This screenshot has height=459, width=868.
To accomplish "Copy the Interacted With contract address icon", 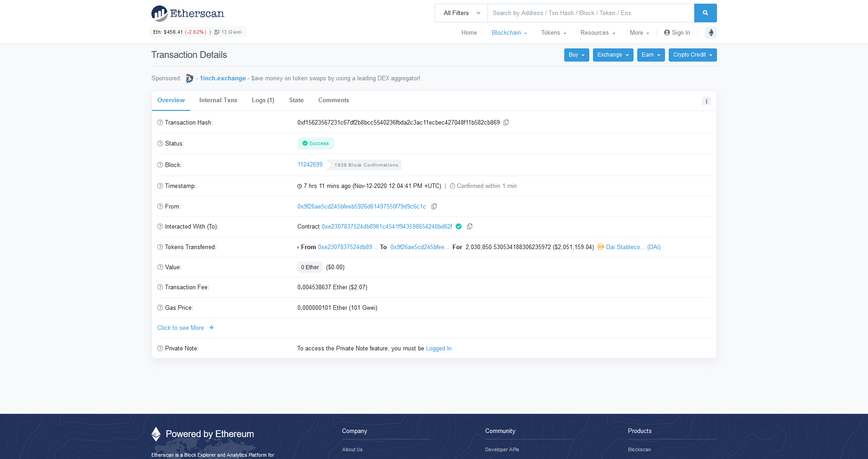I will (x=470, y=226).
